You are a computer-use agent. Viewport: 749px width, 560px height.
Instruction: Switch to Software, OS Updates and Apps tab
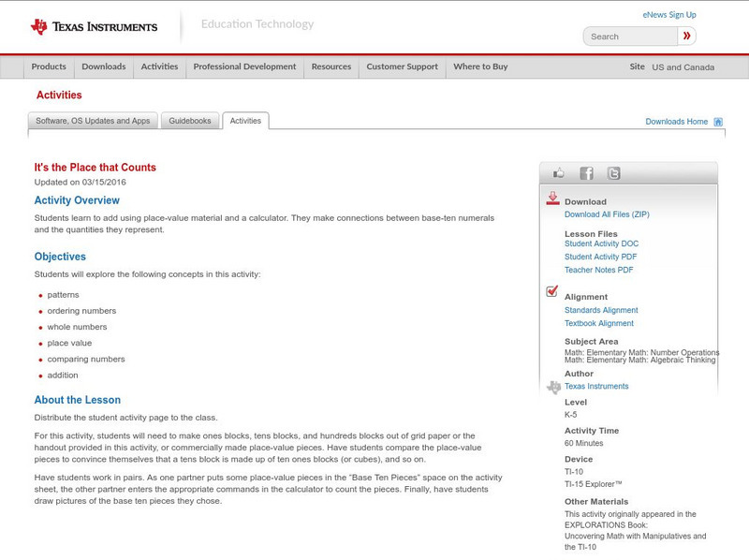93,121
